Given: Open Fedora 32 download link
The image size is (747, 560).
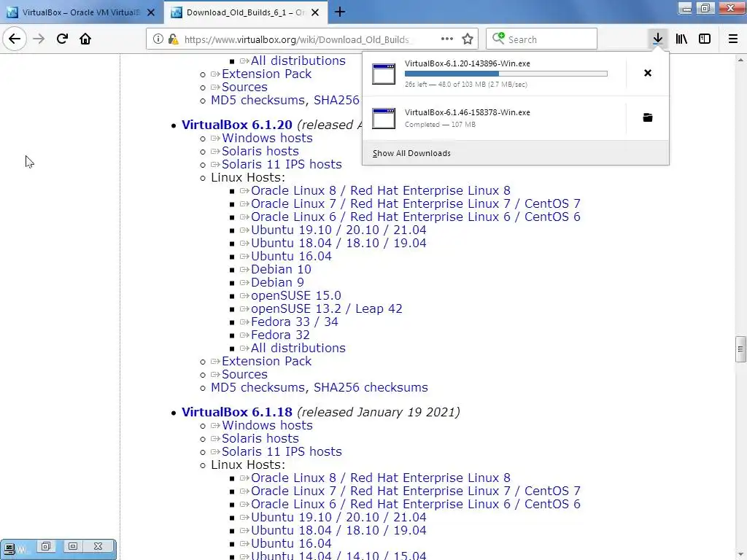Looking at the screenshot, I should click(x=280, y=335).
